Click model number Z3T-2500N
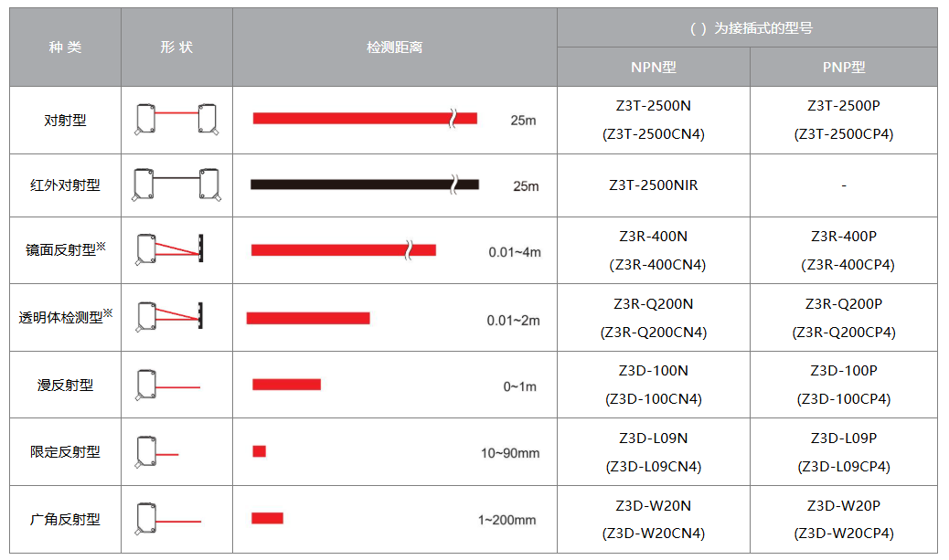The width and height of the screenshot is (949, 560). click(654, 106)
